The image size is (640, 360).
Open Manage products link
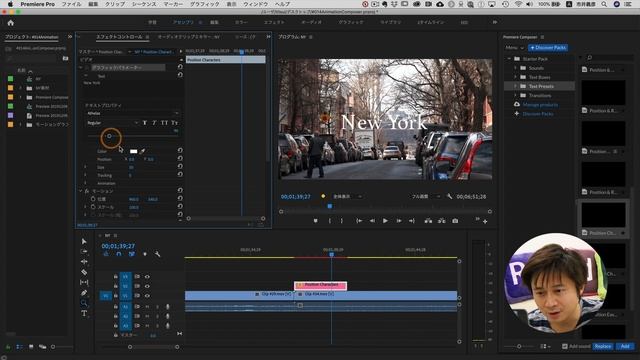[x=540, y=105]
